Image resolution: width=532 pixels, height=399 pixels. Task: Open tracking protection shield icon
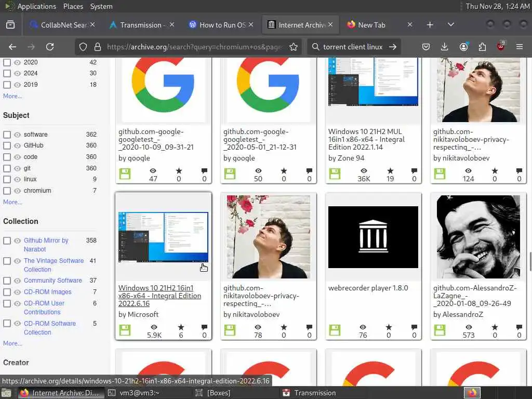pyautogui.click(x=83, y=47)
